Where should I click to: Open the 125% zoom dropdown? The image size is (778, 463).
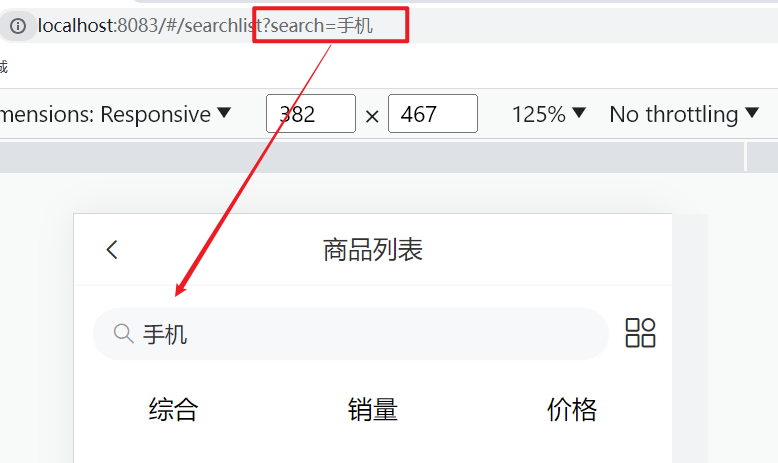[x=548, y=114]
